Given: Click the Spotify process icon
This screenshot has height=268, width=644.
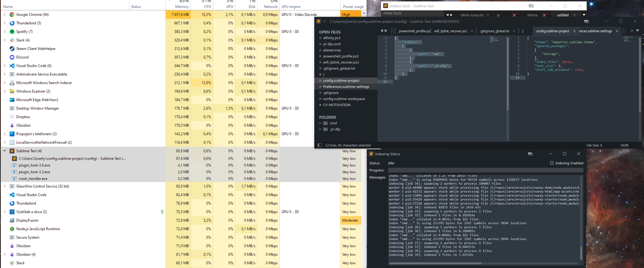Looking at the screenshot, I should pos(12,32).
